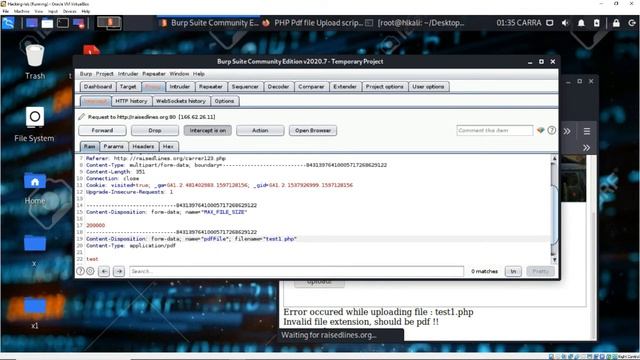Click the show desktop icon in panel
Viewport: 640px width, 360px height.
[x=31, y=23]
